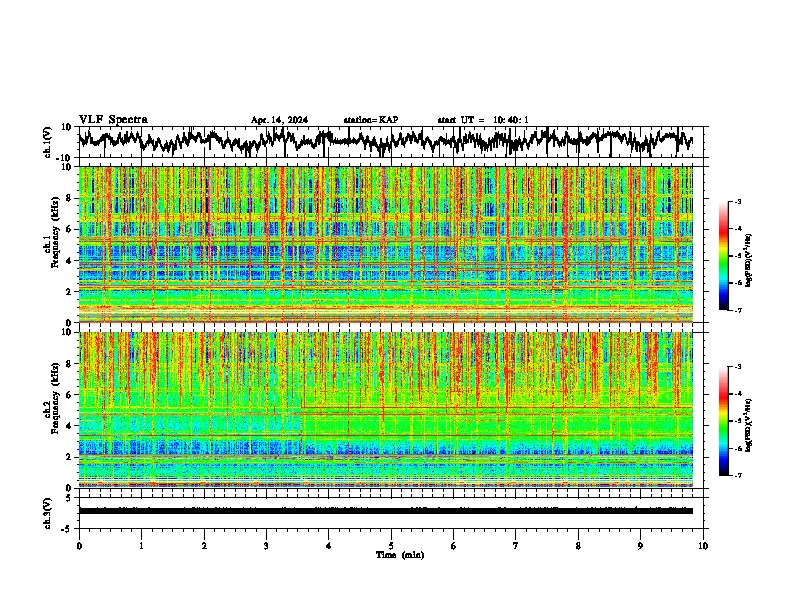
Task: Click the time axis tick label "7"
Action: click(516, 546)
